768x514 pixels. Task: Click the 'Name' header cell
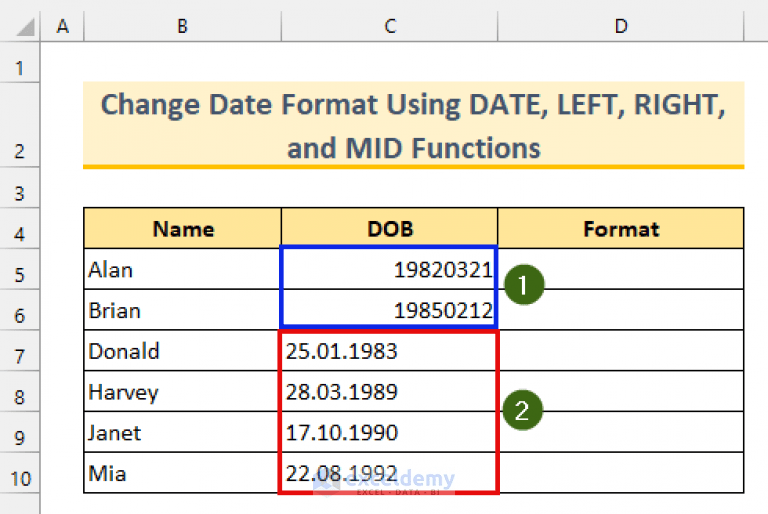point(183,228)
